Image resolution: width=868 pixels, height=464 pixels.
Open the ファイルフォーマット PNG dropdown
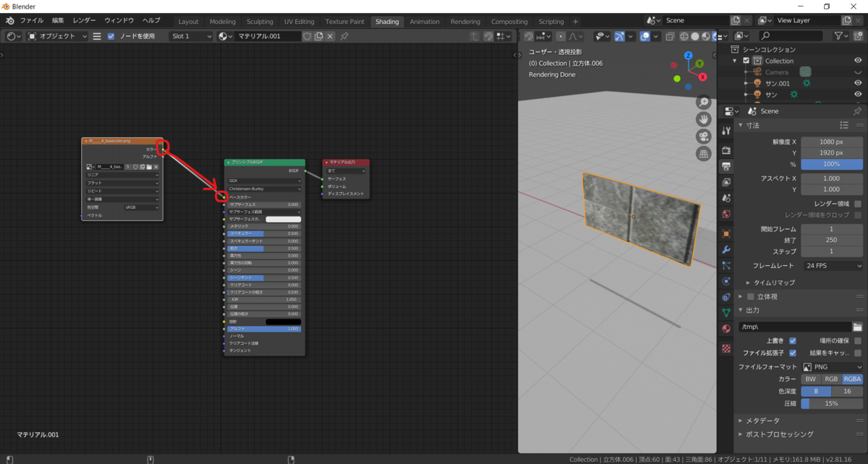pyautogui.click(x=832, y=366)
